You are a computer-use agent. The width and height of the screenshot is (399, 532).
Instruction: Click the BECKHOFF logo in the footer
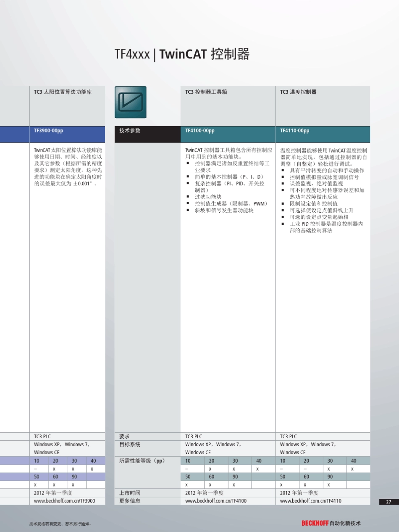click(x=315, y=523)
